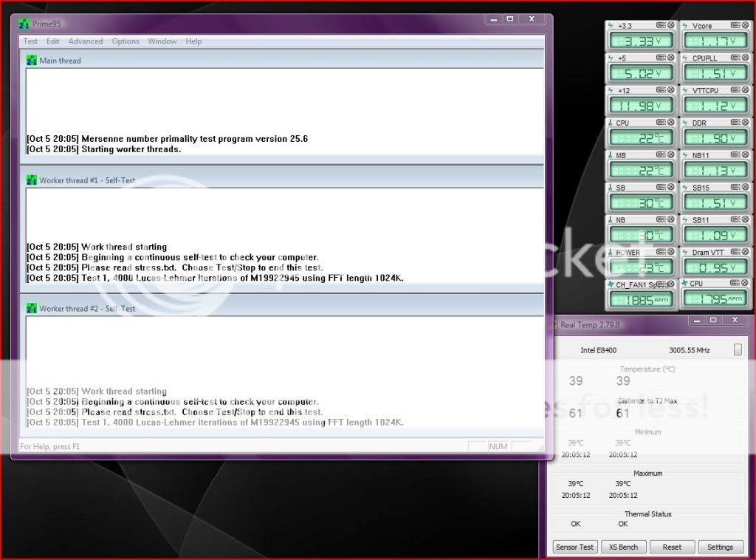The height and width of the screenshot is (560, 756).
Task: Close the POWER temperature monitor panel
Action: [x=670, y=251]
